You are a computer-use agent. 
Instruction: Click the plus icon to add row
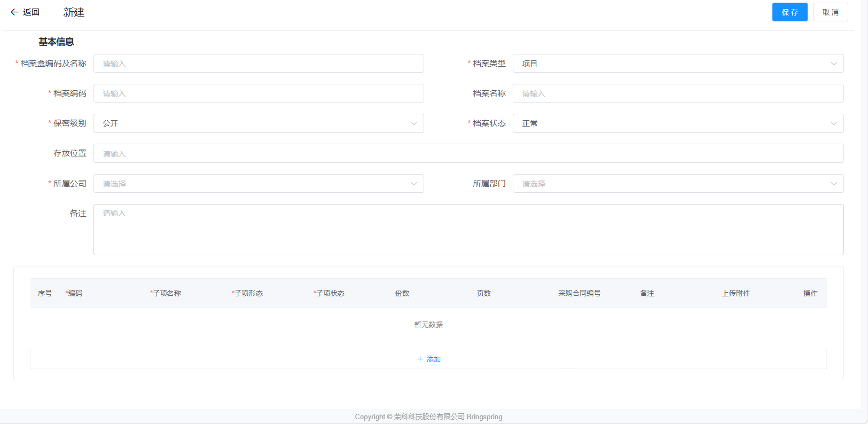(420, 359)
